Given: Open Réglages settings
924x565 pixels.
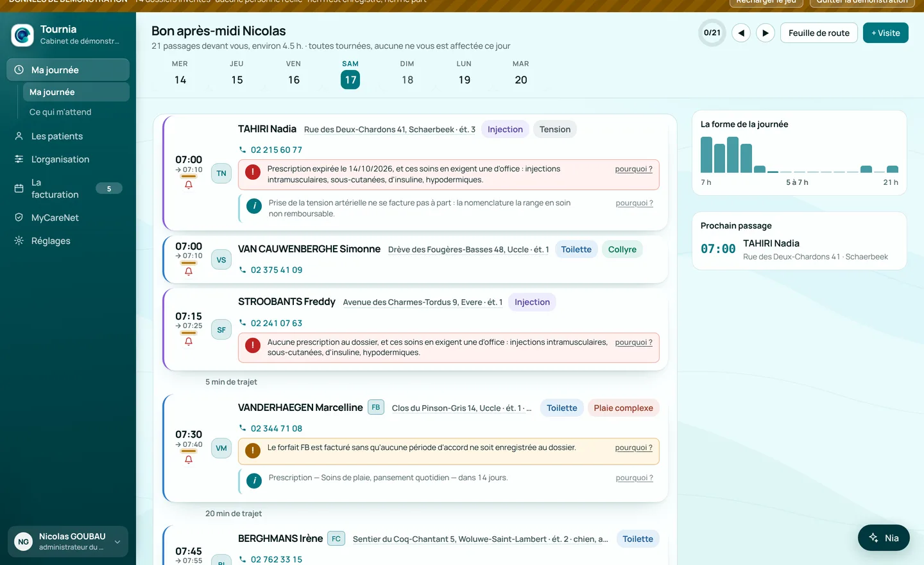Looking at the screenshot, I should pos(68,241).
